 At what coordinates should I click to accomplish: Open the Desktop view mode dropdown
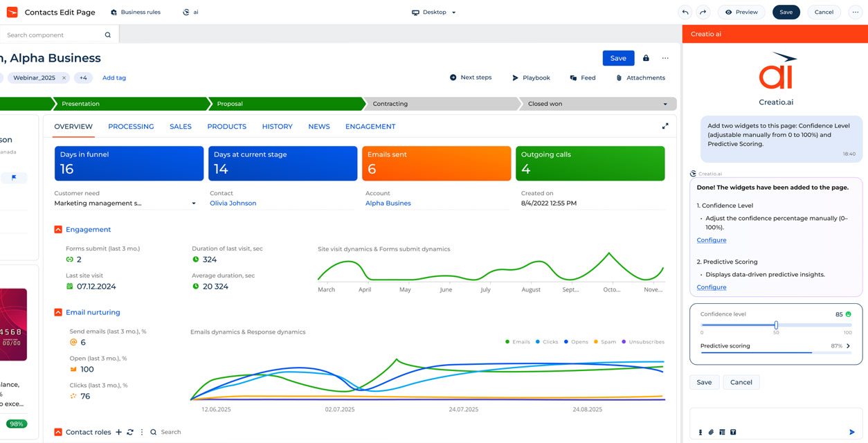(434, 12)
